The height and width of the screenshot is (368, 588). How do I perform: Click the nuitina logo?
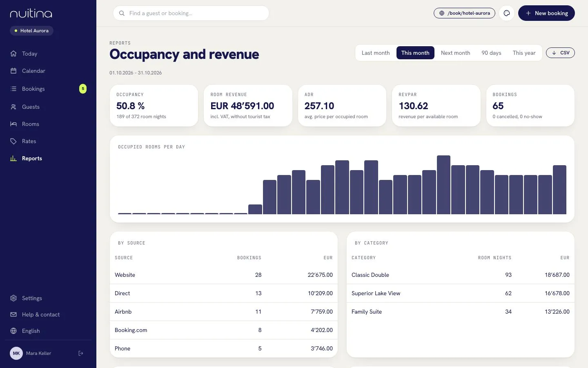pyautogui.click(x=31, y=13)
